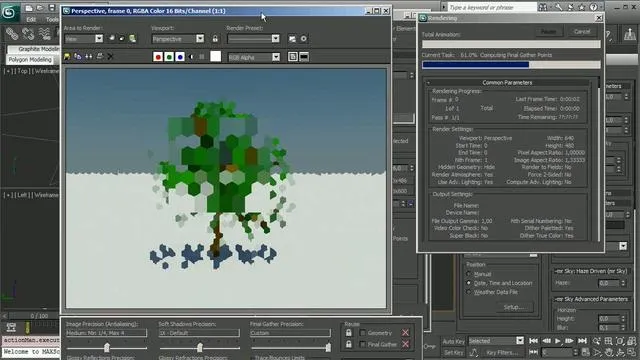Click the Final Gather reuse lock icon
This screenshot has height=360, width=640.
(349, 344)
